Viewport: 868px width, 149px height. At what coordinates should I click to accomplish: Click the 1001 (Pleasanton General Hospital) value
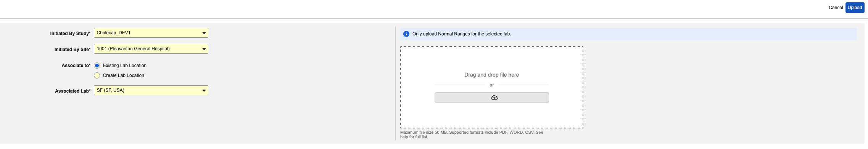pos(133,49)
